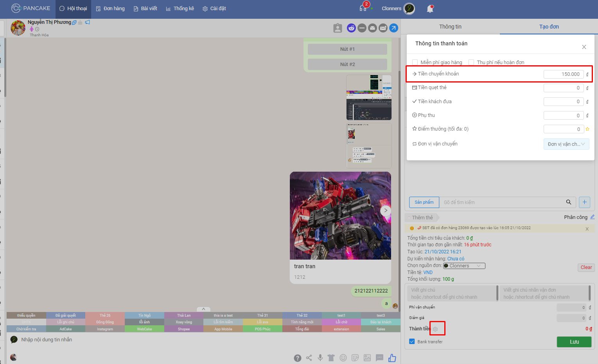Image resolution: width=598 pixels, height=364 pixels.
Task: Click the Sản phẩm button
Action: tap(424, 202)
